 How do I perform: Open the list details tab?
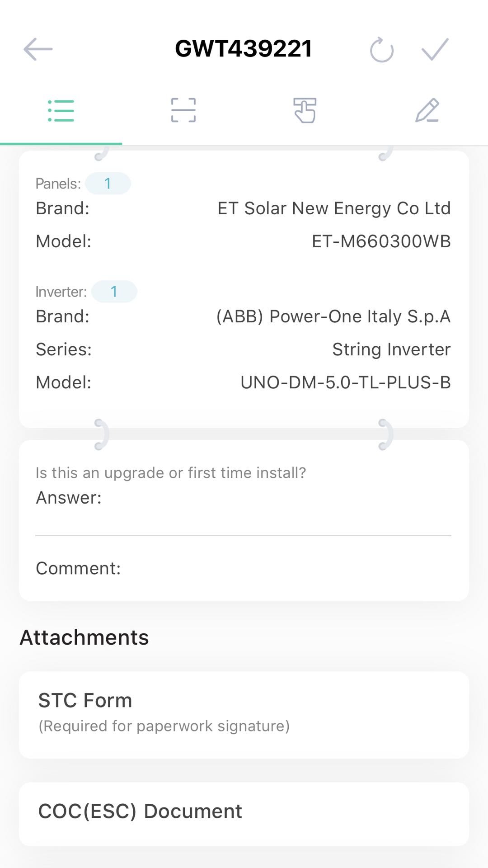pos(61,111)
